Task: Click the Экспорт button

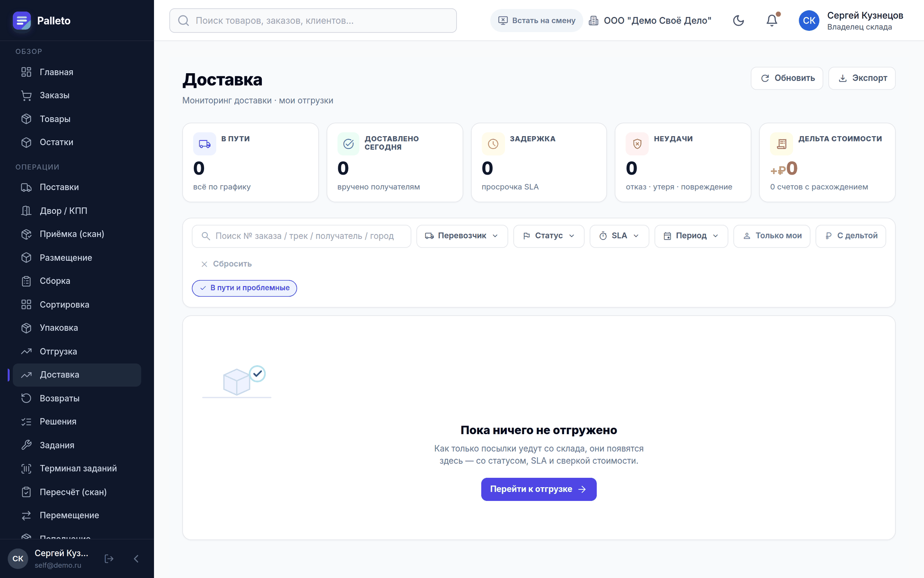Action: point(862,78)
